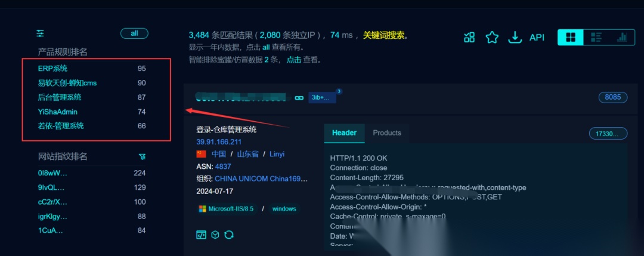Click the IP address 39.91.166.211
This screenshot has width=644, height=256.
pos(219,142)
